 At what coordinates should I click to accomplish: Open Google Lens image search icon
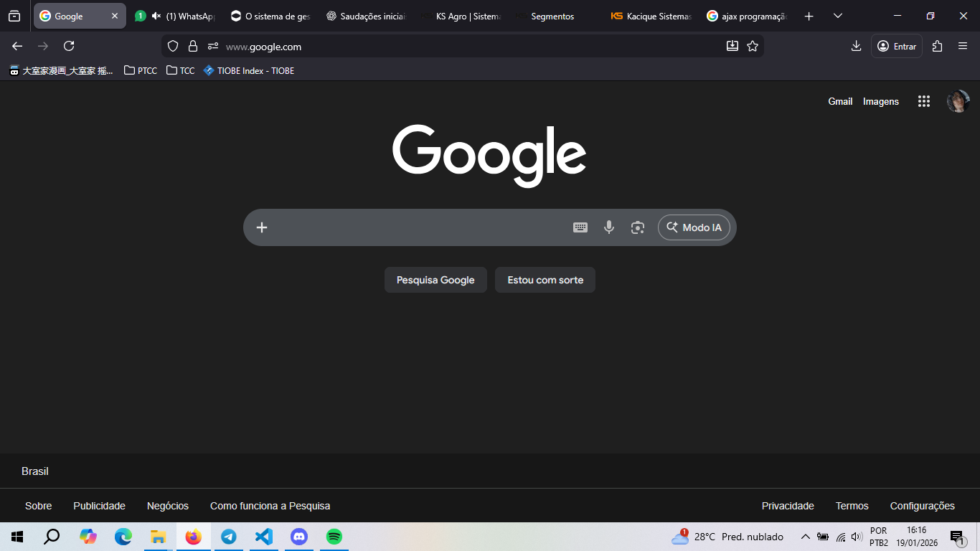click(x=637, y=227)
